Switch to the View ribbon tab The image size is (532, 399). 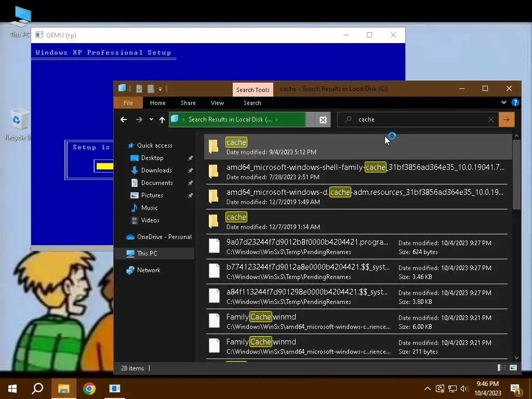point(217,103)
